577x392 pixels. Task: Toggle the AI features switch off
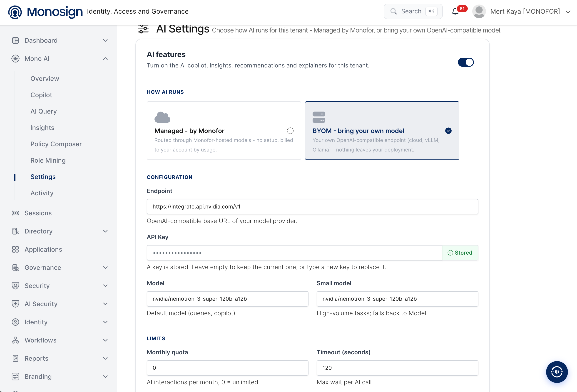pyautogui.click(x=466, y=62)
